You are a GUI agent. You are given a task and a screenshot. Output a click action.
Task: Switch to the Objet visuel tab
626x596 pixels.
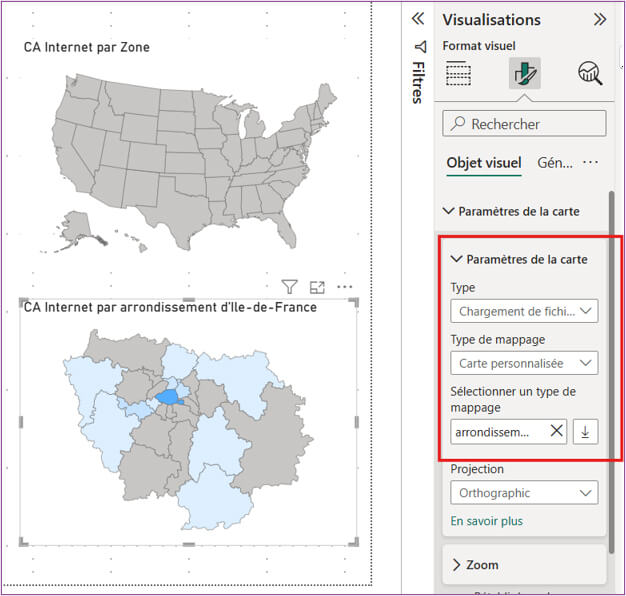(484, 163)
